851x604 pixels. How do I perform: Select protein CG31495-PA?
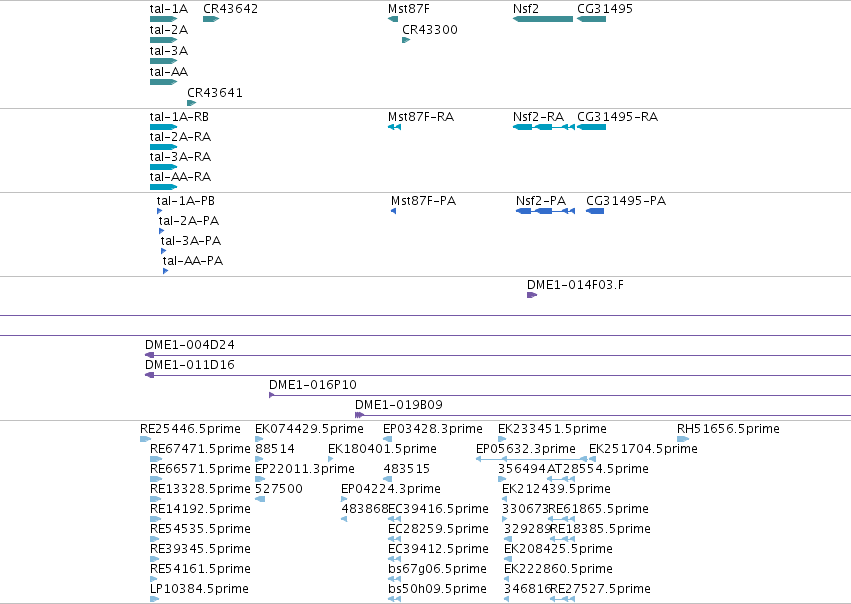pyautogui.click(x=595, y=211)
